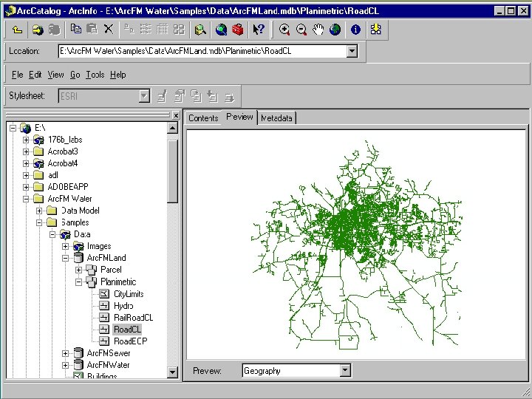
Task: Switch to Details view icon
Action: click(162, 30)
